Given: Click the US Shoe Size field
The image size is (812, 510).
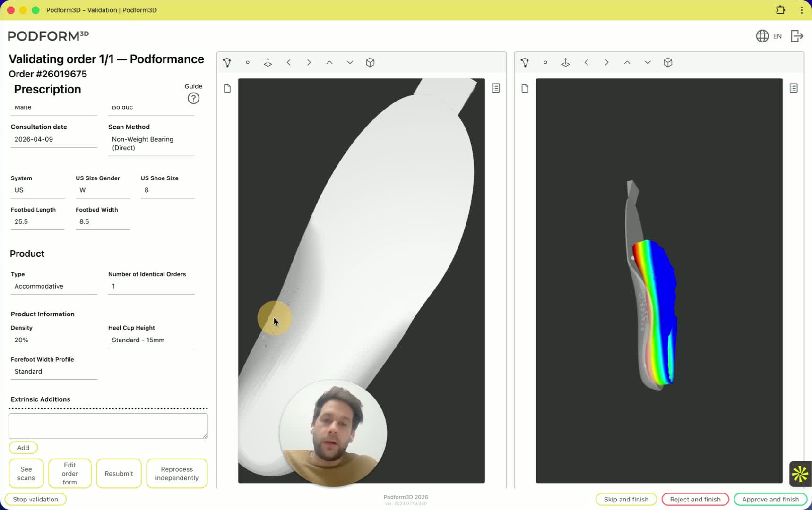Looking at the screenshot, I should 167,190.
